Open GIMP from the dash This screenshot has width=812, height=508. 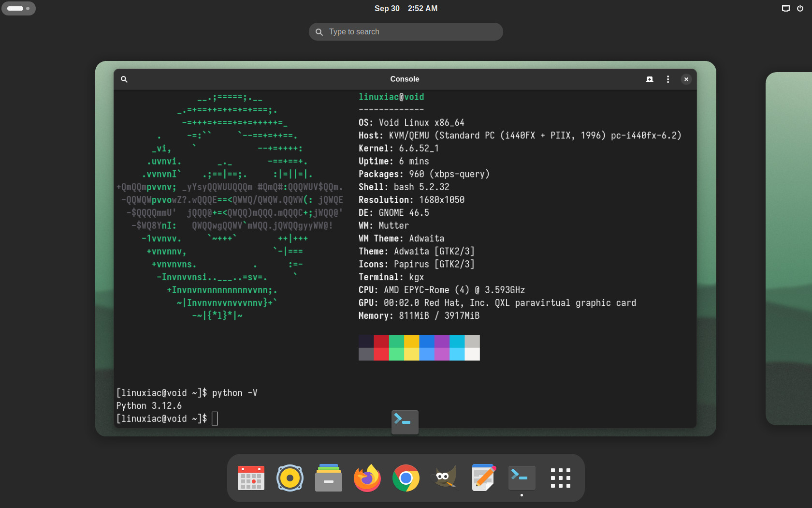click(x=445, y=478)
